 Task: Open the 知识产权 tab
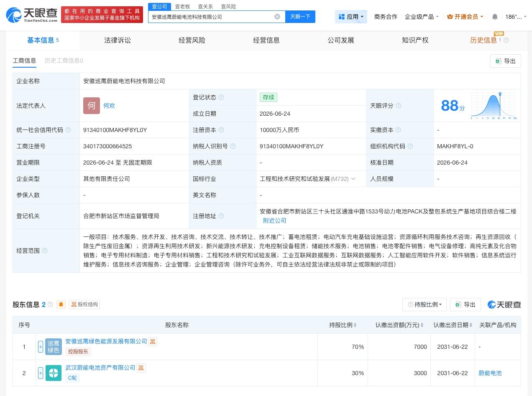(x=415, y=40)
